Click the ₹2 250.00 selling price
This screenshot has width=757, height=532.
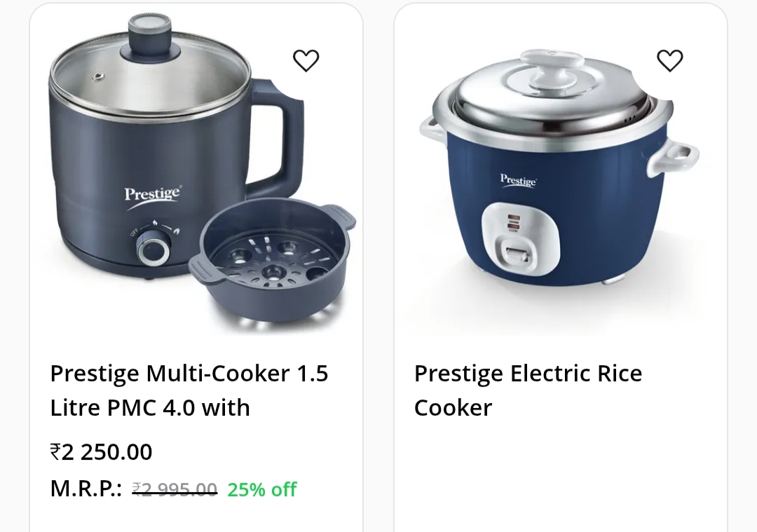pyautogui.click(x=102, y=452)
